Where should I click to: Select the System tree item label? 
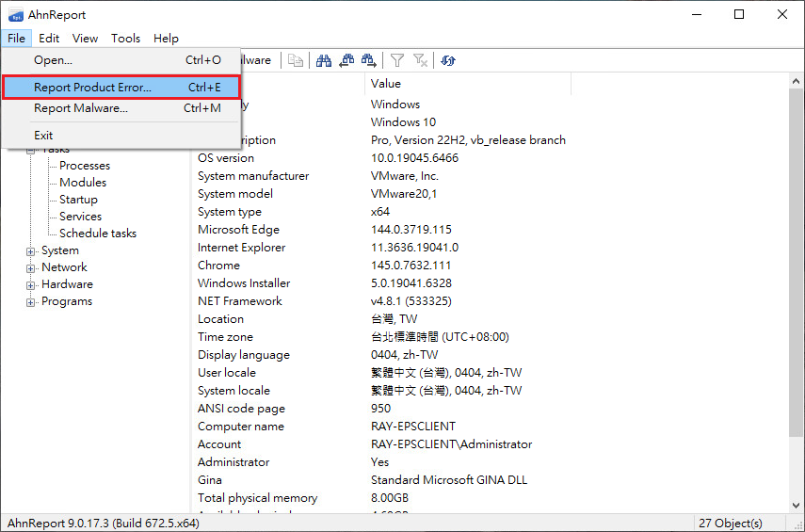pos(60,250)
